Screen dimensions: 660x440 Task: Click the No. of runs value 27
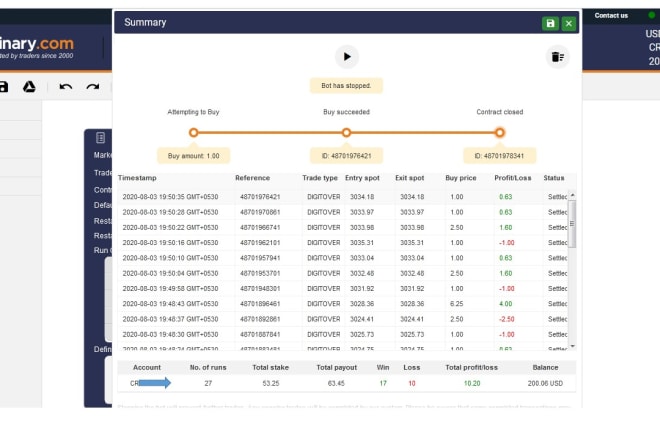click(x=208, y=384)
